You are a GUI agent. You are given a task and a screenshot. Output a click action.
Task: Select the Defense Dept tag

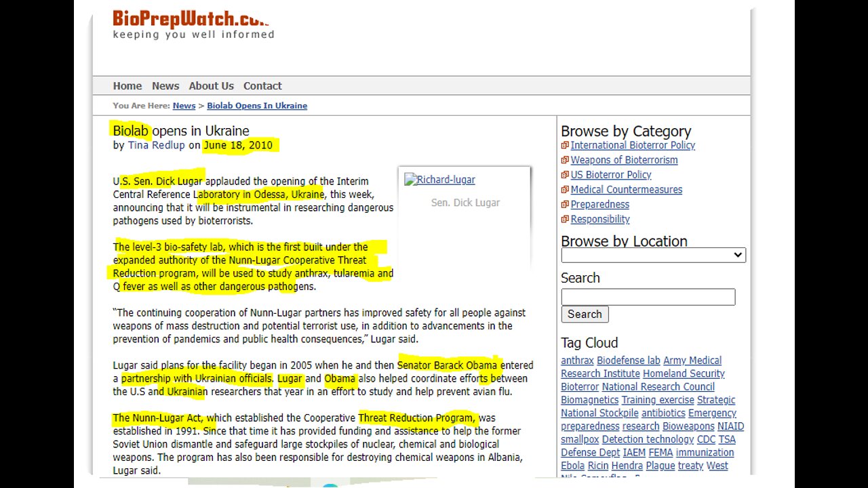(590, 453)
